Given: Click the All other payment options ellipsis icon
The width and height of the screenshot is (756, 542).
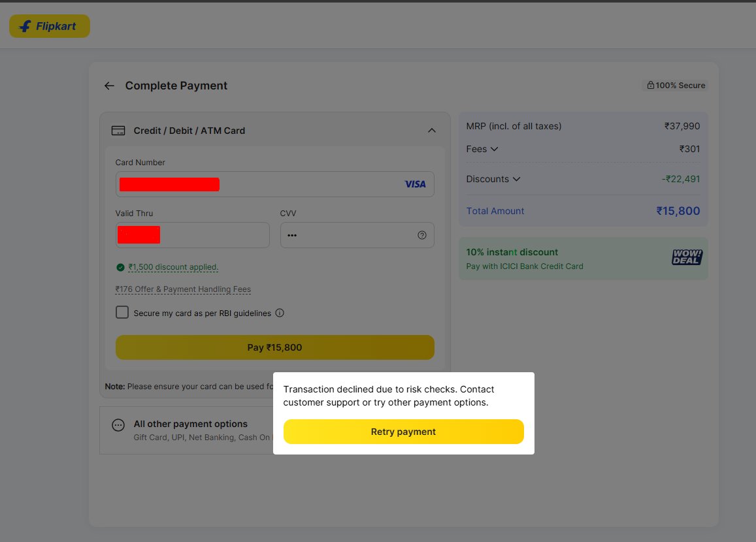Looking at the screenshot, I should [x=118, y=425].
